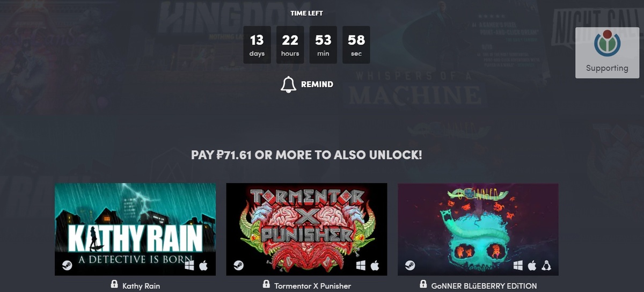Click the GoNNER BLüEBERRY EDiTION title link
Viewport: 644px width, 292px height.
point(484,286)
